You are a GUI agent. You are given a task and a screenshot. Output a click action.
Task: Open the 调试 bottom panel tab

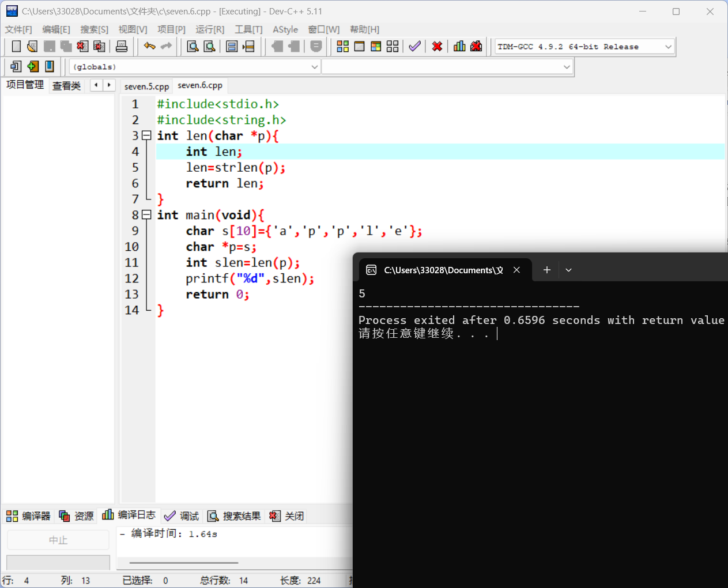click(x=181, y=516)
